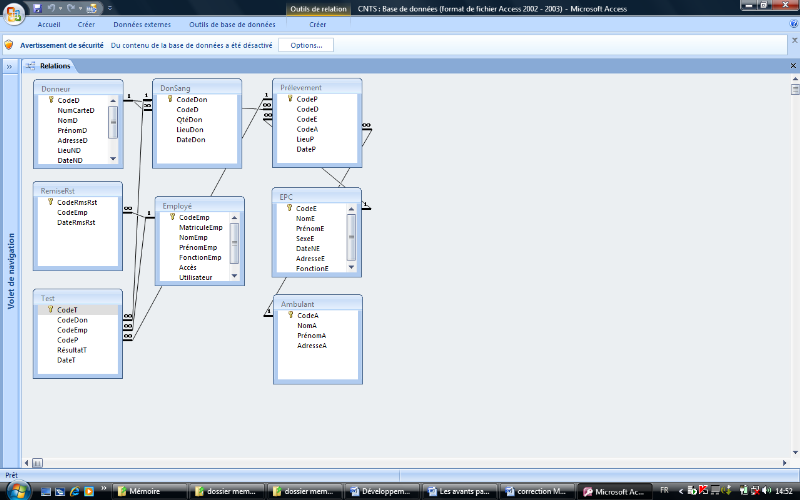Select the CodeT field in Test table

click(x=67, y=310)
